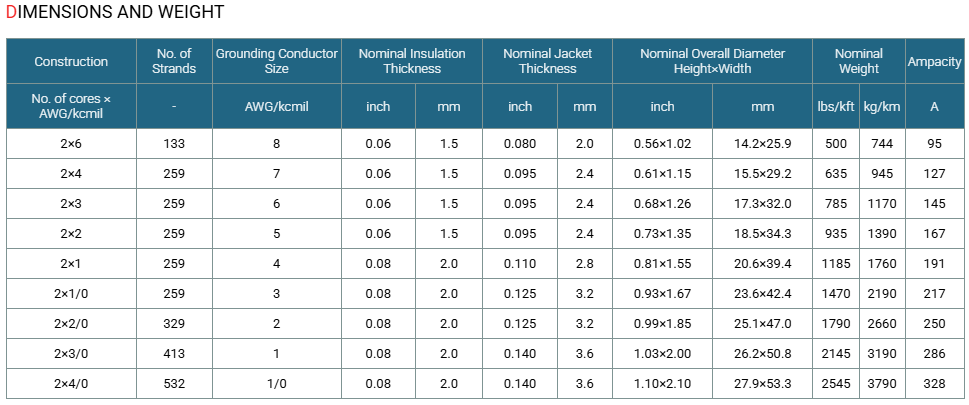Click the Nominal Weight header
The height and width of the screenshot is (405, 969).
pos(859,61)
